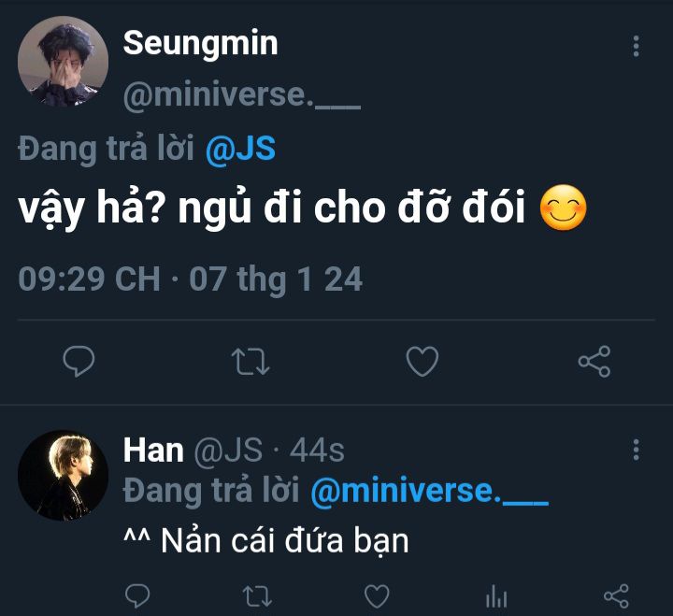Click the tweet timestamp 09:29 CH
The image size is (673, 616).
90,279
